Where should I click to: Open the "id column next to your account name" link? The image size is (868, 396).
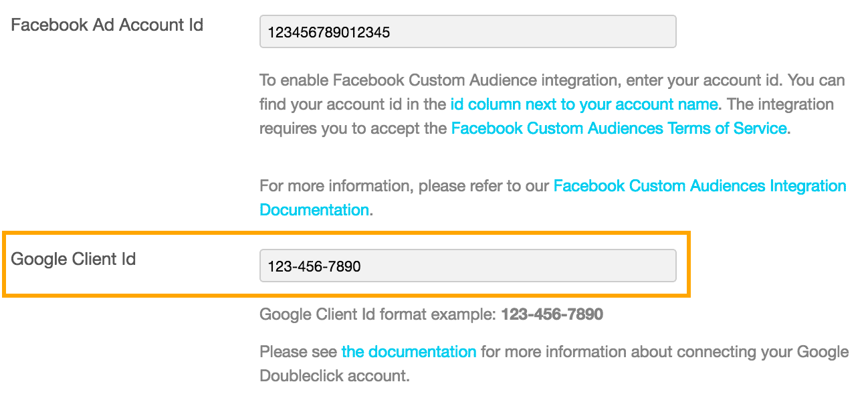(x=584, y=104)
